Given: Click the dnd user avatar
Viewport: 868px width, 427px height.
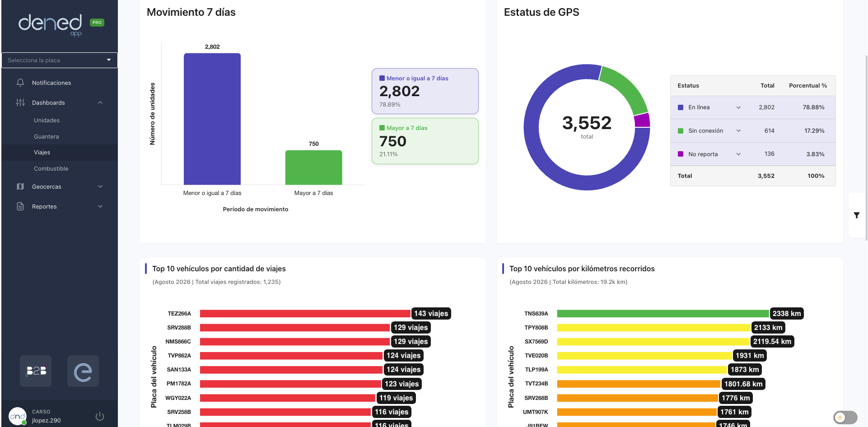Looking at the screenshot, I should tap(18, 416).
